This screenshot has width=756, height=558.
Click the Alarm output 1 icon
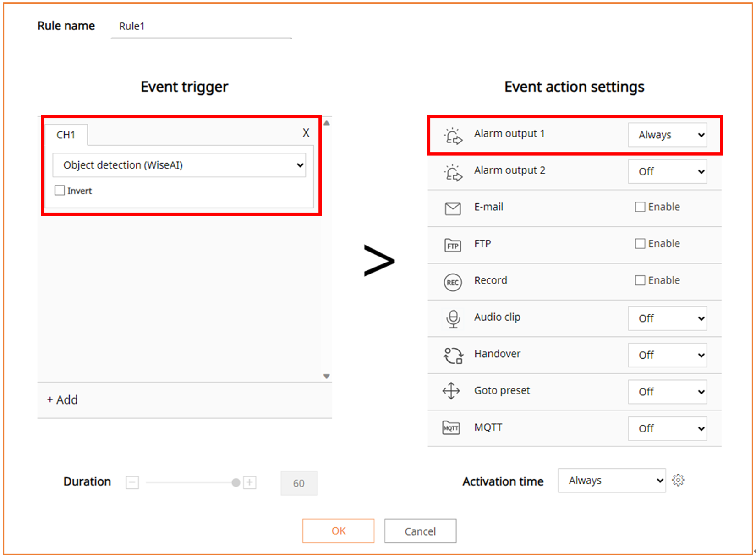tap(453, 136)
